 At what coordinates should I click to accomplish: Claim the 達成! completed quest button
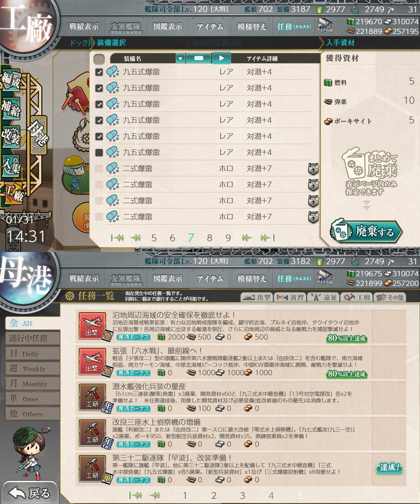389,468
